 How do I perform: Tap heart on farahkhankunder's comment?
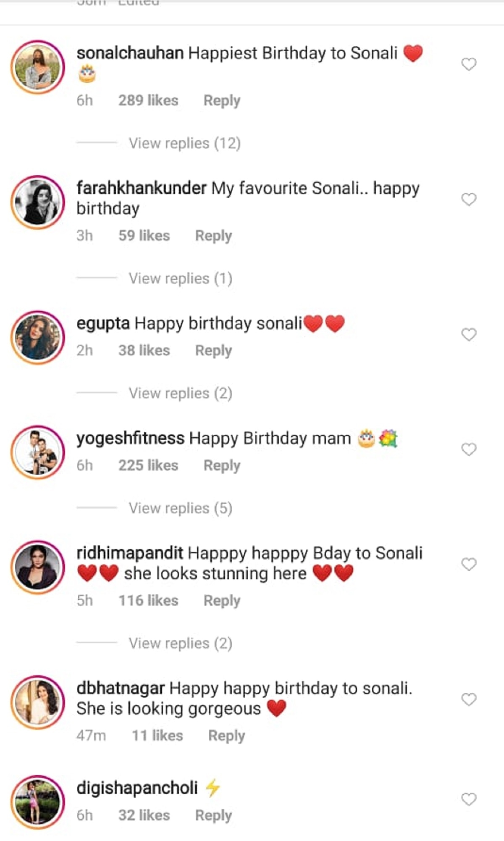(x=469, y=199)
